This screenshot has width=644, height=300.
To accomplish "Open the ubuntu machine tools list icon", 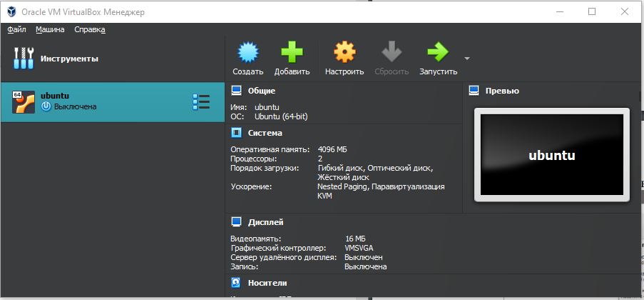I will [201, 101].
